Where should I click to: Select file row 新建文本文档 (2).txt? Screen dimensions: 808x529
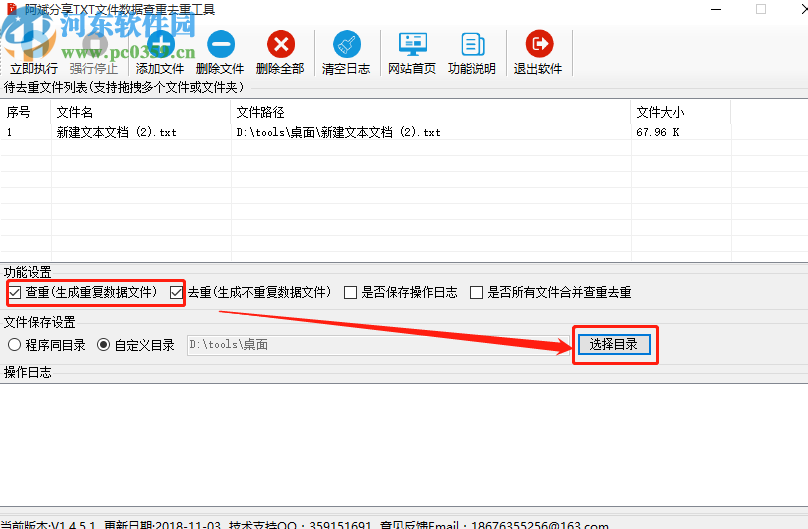coord(116,132)
